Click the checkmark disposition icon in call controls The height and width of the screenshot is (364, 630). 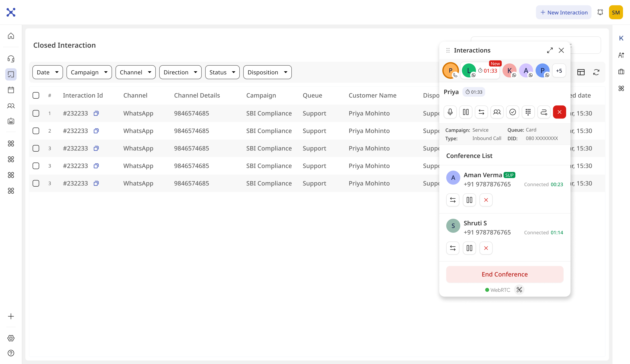513,112
